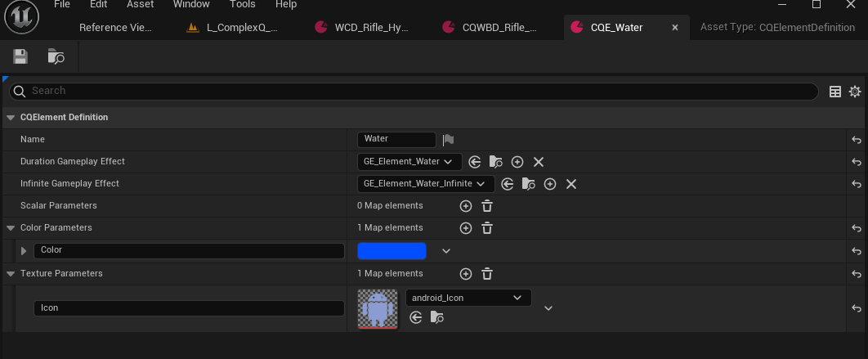Open the Tools menu
The height and width of the screenshot is (359, 868).
point(243,4)
